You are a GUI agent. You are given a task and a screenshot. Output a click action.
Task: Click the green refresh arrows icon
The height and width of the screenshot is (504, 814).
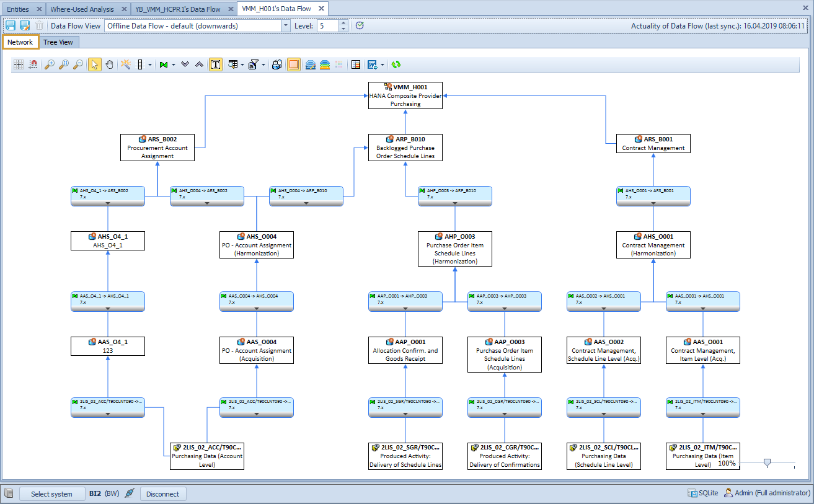(396, 64)
